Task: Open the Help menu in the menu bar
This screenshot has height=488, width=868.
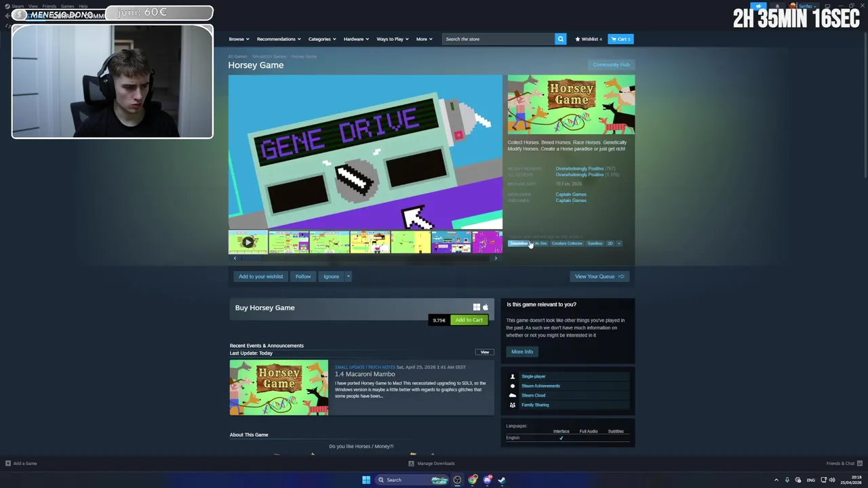Action: [x=83, y=6]
